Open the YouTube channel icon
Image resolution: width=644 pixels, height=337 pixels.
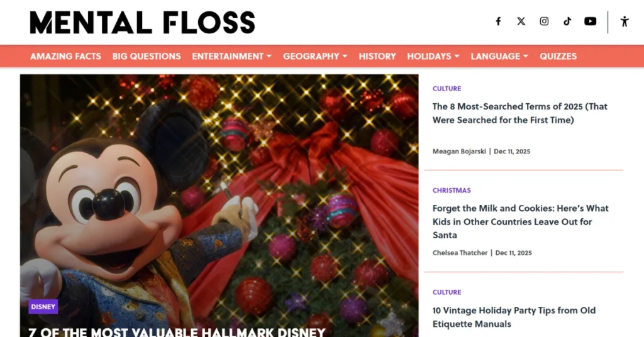(x=590, y=21)
